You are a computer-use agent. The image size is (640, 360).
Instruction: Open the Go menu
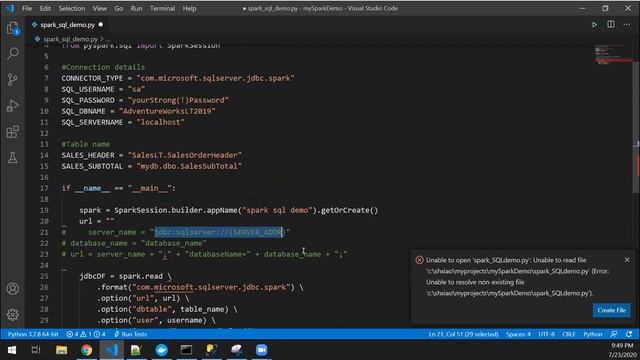[118, 8]
